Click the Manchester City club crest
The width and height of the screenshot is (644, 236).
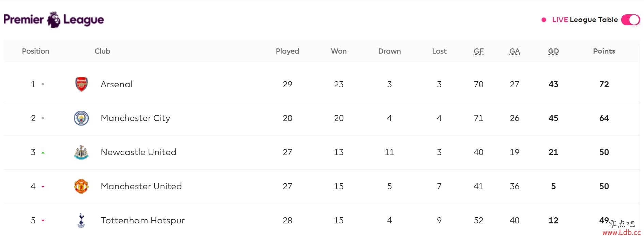tap(81, 118)
